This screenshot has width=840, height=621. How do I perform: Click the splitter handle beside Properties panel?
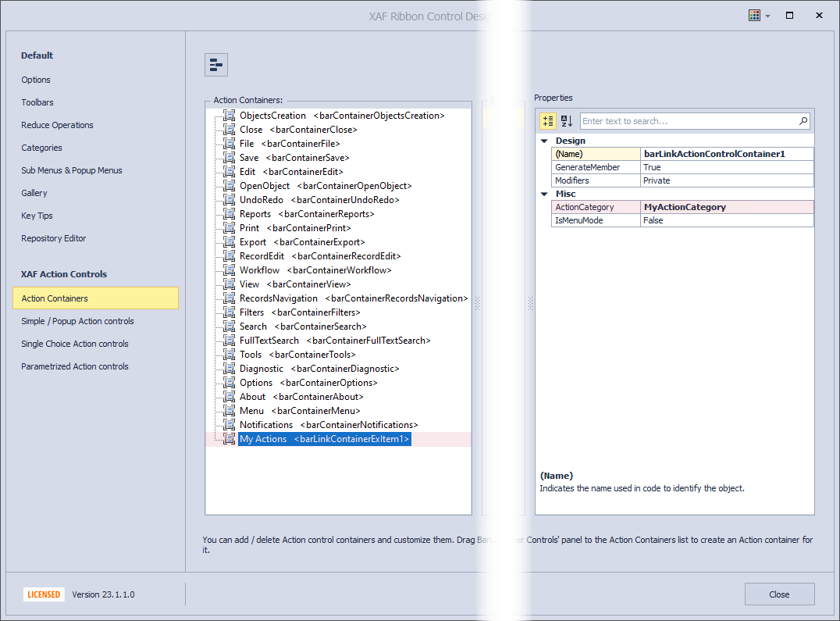(530, 304)
